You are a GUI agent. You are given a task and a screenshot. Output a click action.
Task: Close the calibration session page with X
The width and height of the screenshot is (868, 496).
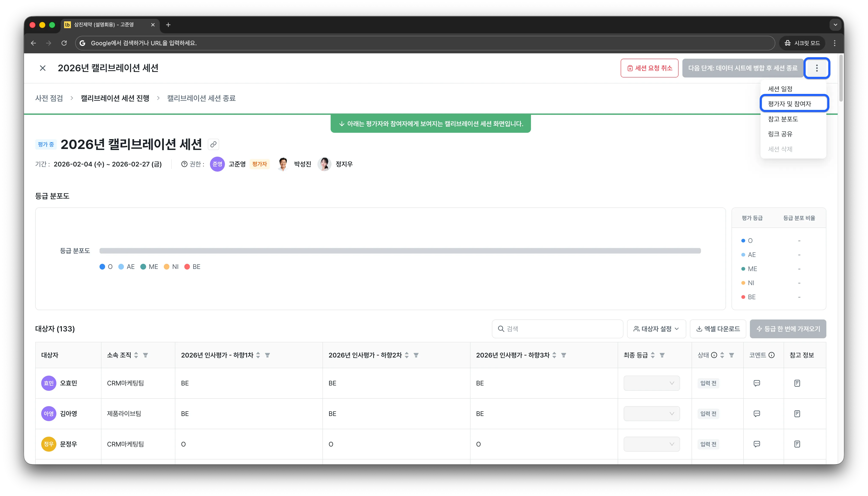pos(43,68)
